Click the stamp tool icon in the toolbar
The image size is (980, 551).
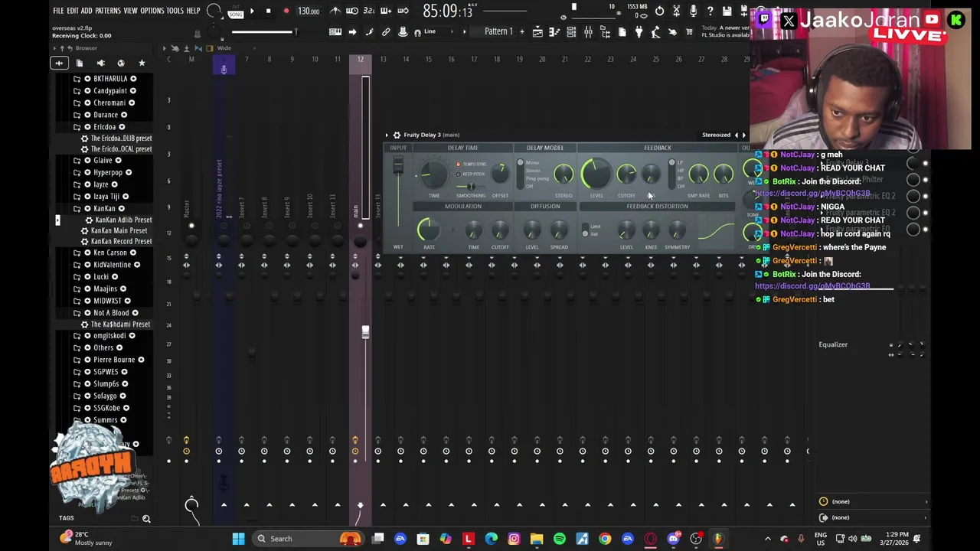click(x=403, y=32)
